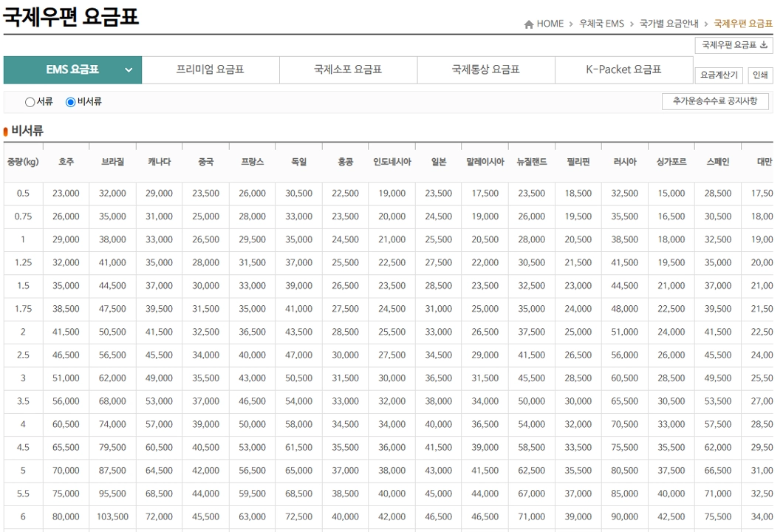Screen dimensions: 783x532
Task: Switch to the 국제통상 요금표 tab
Action: (x=485, y=70)
